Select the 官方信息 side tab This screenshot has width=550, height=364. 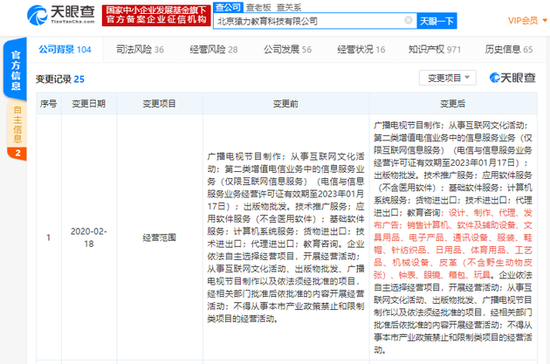pos(15,69)
